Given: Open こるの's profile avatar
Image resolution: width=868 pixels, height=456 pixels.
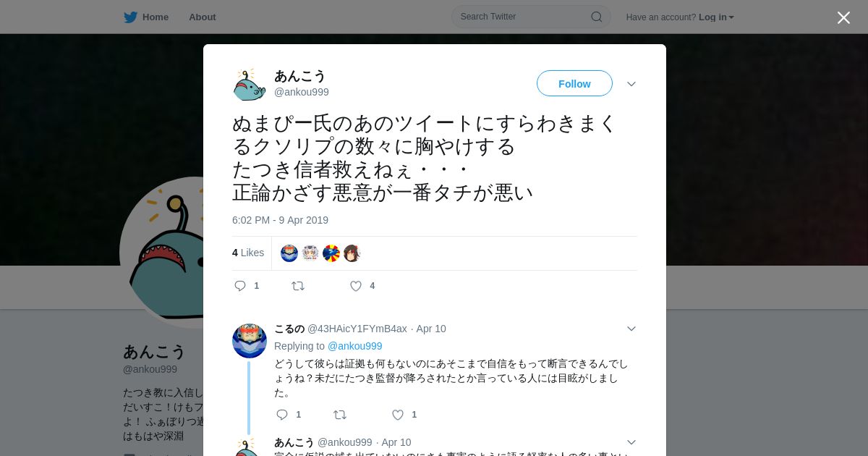Looking at the screenshot, I should [250, 341].
